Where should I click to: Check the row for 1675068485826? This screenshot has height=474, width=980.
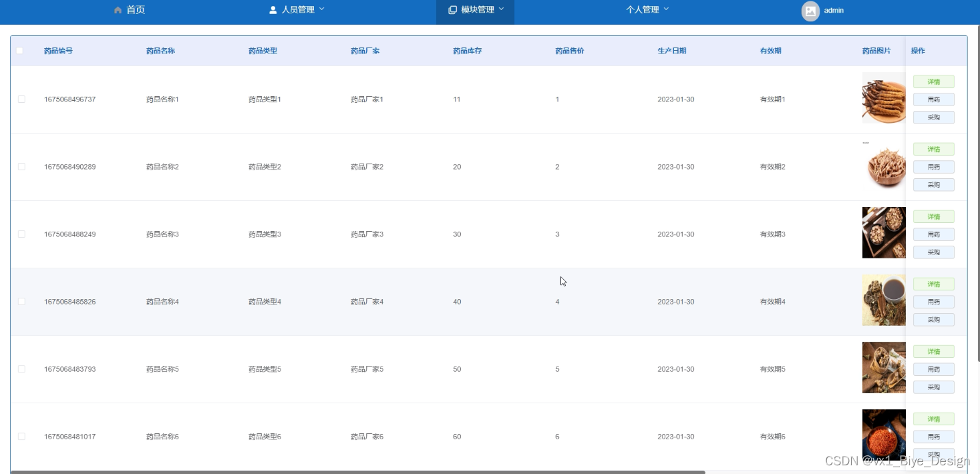click(21, 302)
